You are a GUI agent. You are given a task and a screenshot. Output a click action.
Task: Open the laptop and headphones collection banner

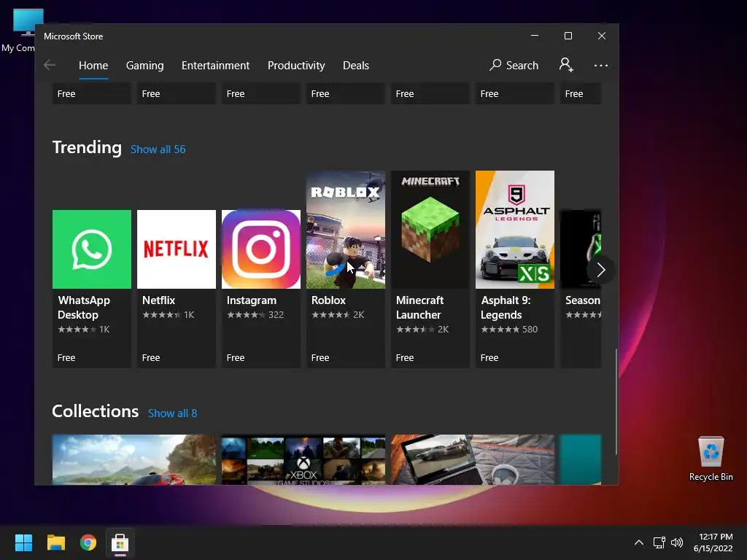pyautogui.click(x=473, y=459)
